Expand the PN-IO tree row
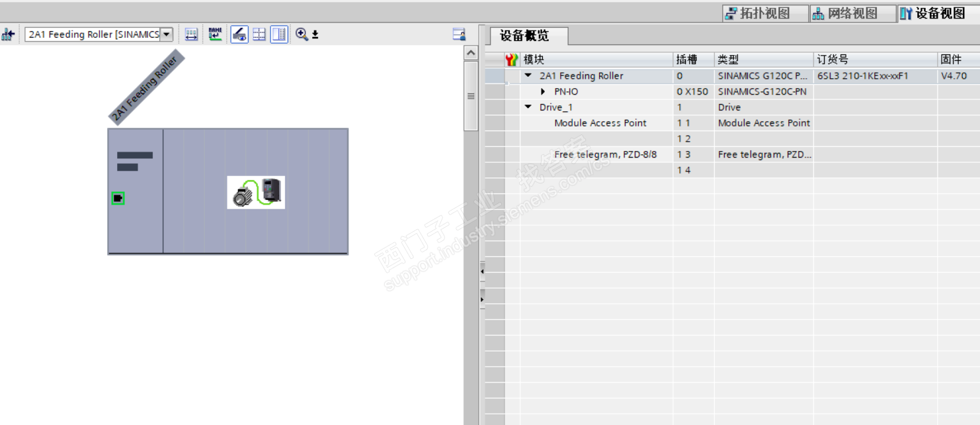This screenshot has height=425, width=980. click(543, 91)
